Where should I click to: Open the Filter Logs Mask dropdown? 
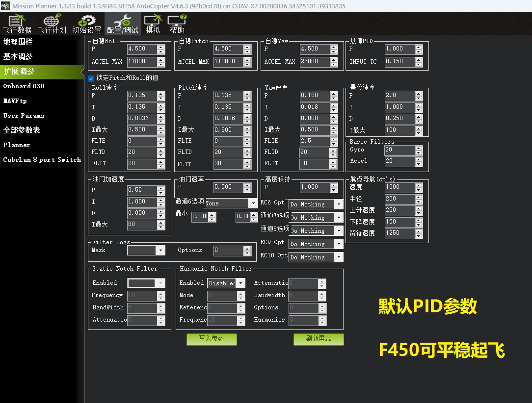(160, 251)
